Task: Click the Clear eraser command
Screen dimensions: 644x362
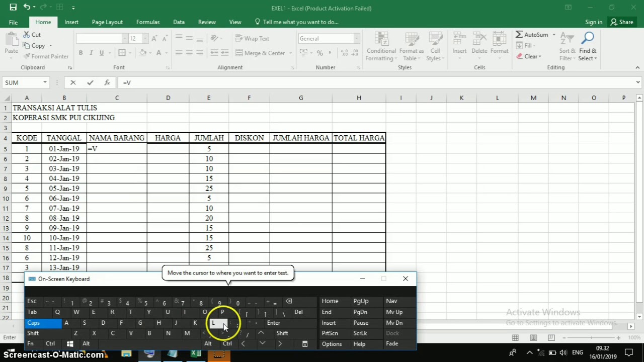Action: coord(528,56)
